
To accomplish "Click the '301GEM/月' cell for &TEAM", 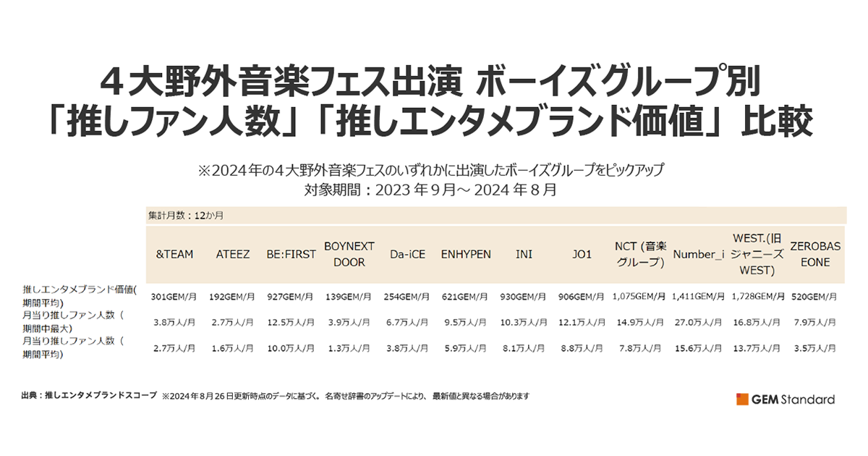I will [174, 296].
